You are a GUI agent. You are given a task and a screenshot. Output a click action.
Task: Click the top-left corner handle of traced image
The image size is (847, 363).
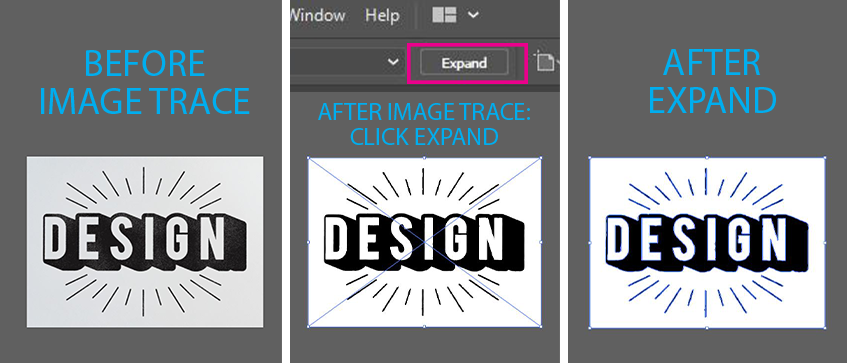pos(308,158)
